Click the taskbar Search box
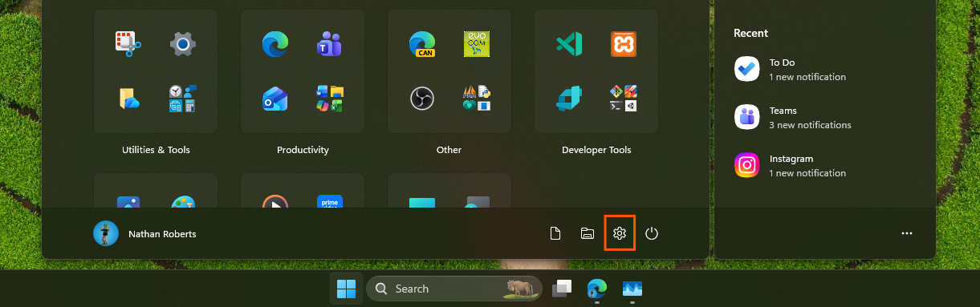980x307 pixels. pos(454,289)
